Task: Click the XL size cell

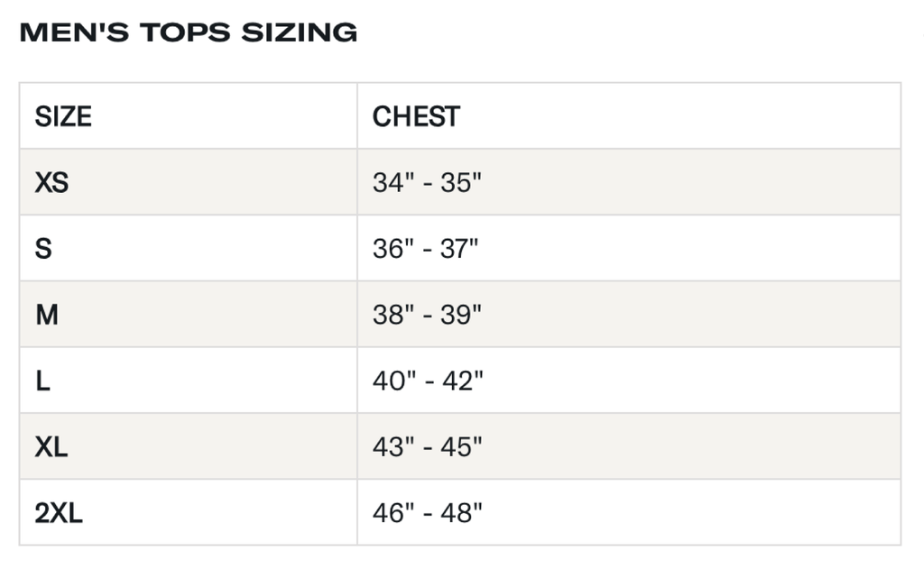Action: pos(51,447)
